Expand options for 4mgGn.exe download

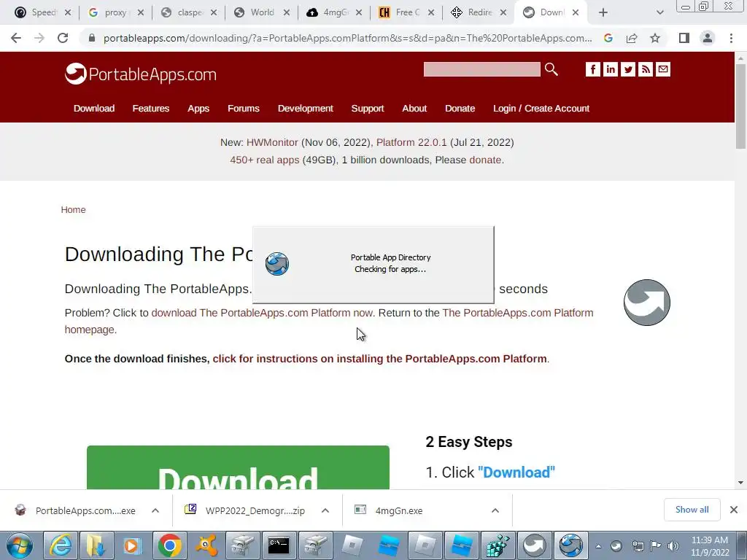(x=495, y=510)
